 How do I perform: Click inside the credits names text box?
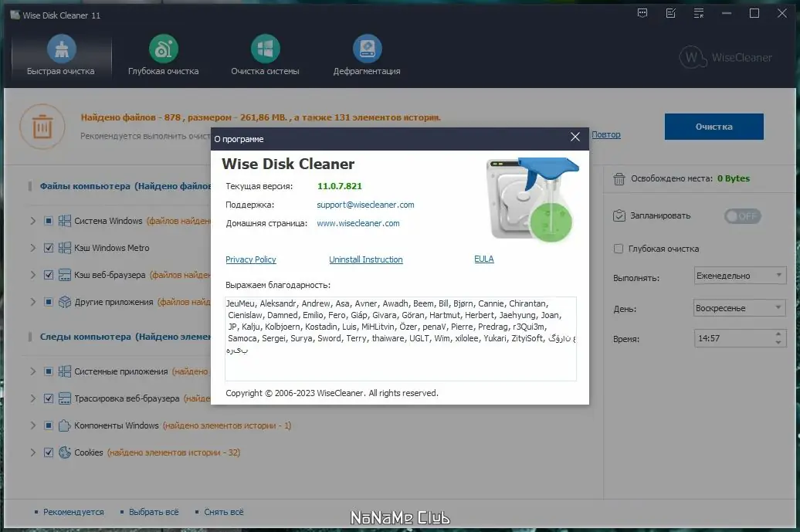[x=401, y=339]
